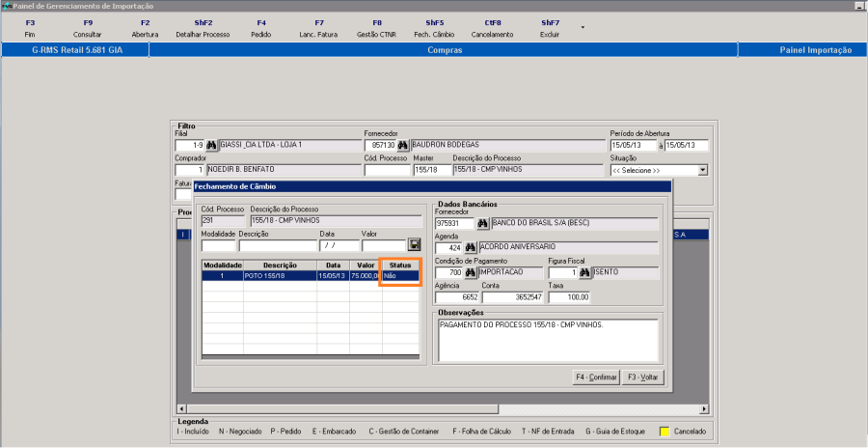Click the Descrição input field in dialog
The width and height of the screenshot is (868, 448).
pos(278,245)
